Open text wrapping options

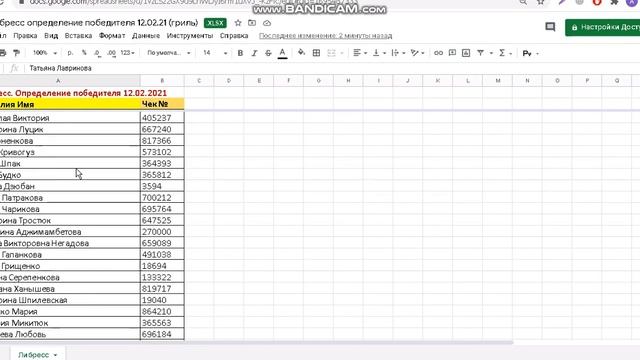click(398, 53)
